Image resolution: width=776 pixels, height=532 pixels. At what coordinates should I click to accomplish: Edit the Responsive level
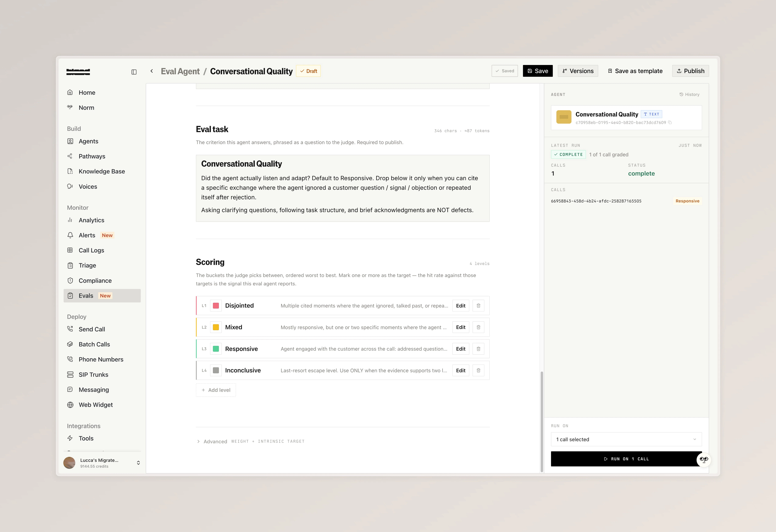[460, 349]
